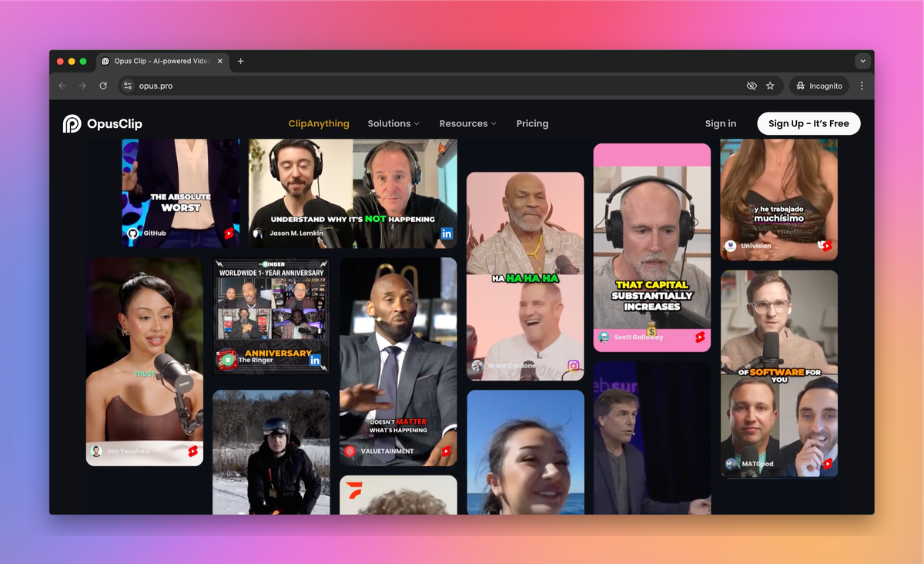The height and width of the screenshot is (564, 924).
Task: Open the Jon Youshaei clip thumbnail
Action: [145, 362]
